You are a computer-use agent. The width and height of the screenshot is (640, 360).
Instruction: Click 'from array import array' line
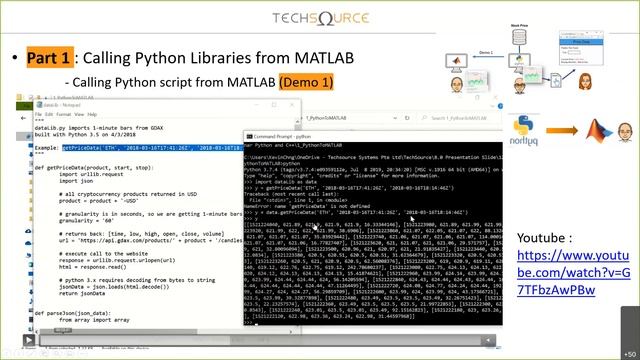tap(94, 320)
